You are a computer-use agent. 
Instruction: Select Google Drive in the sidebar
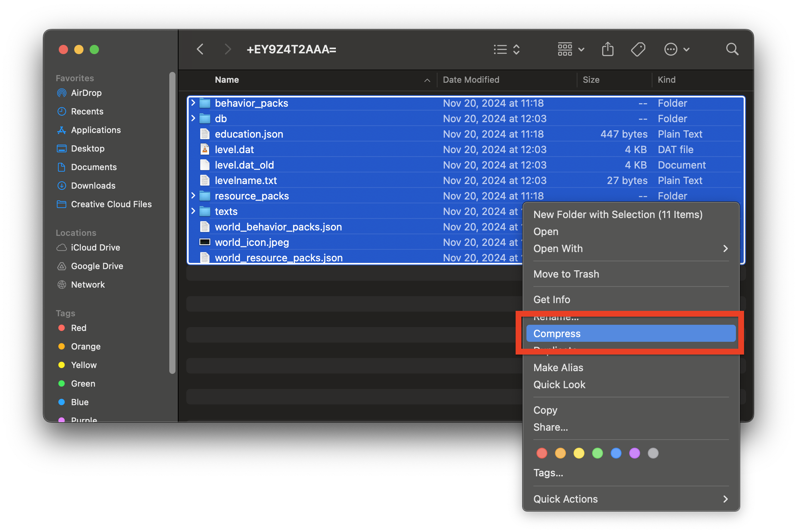click(x=97, y=266)
